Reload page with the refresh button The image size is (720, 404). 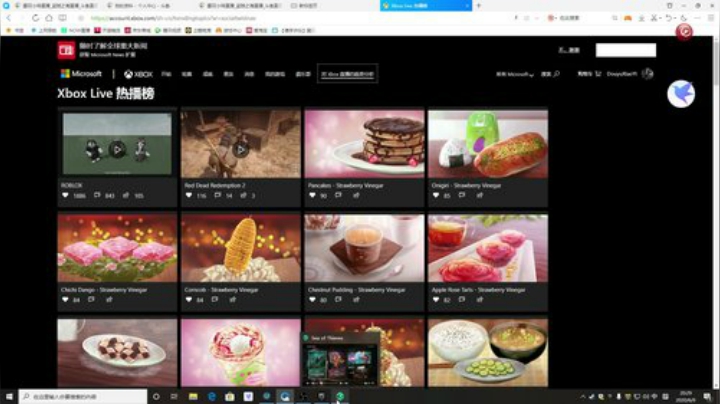click(x=35, y=18)
